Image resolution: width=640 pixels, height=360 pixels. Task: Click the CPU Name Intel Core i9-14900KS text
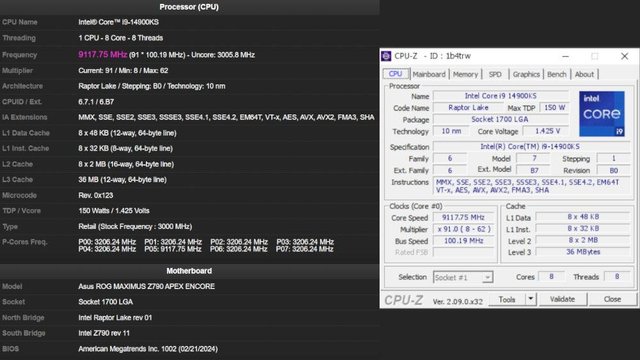[118, 22]
